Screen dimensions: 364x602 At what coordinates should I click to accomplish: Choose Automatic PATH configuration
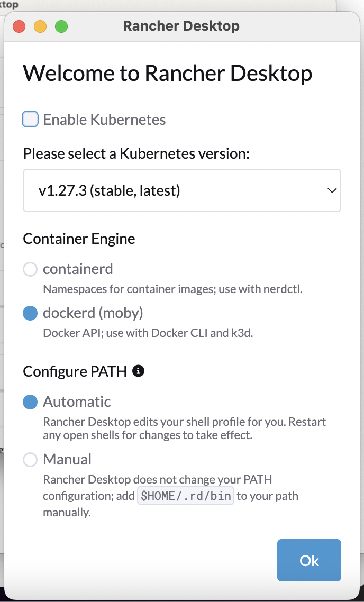coord(30,402)
